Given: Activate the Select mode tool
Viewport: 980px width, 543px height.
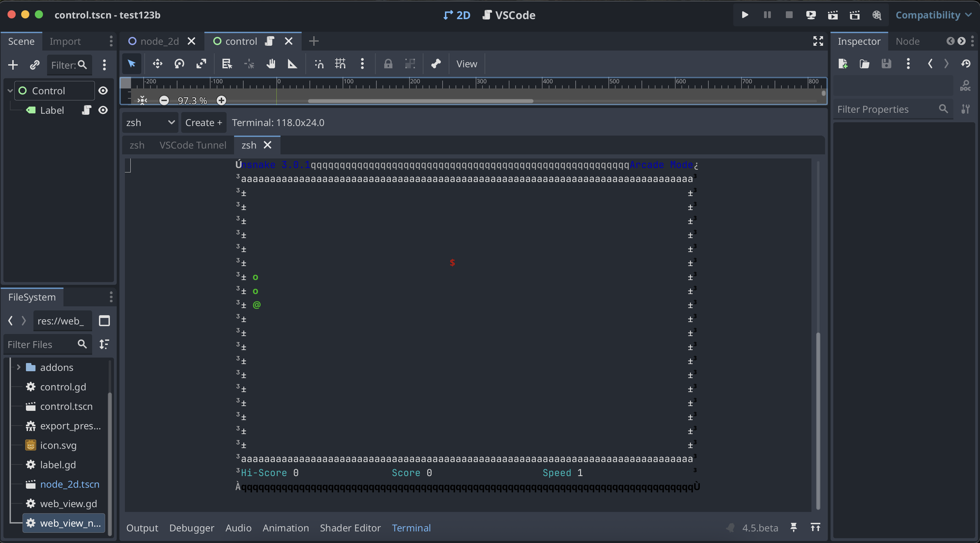Looking at the screenshot, I should coord(132,64).
